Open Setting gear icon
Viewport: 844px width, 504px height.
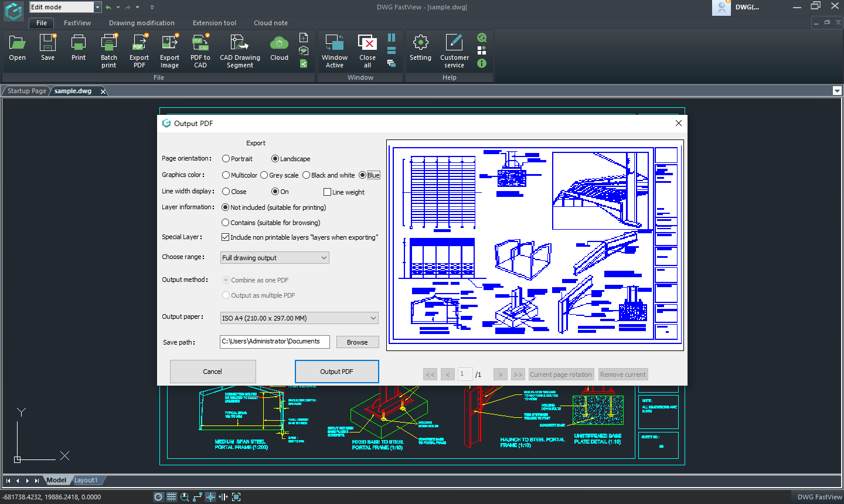(x=421, y=43)
